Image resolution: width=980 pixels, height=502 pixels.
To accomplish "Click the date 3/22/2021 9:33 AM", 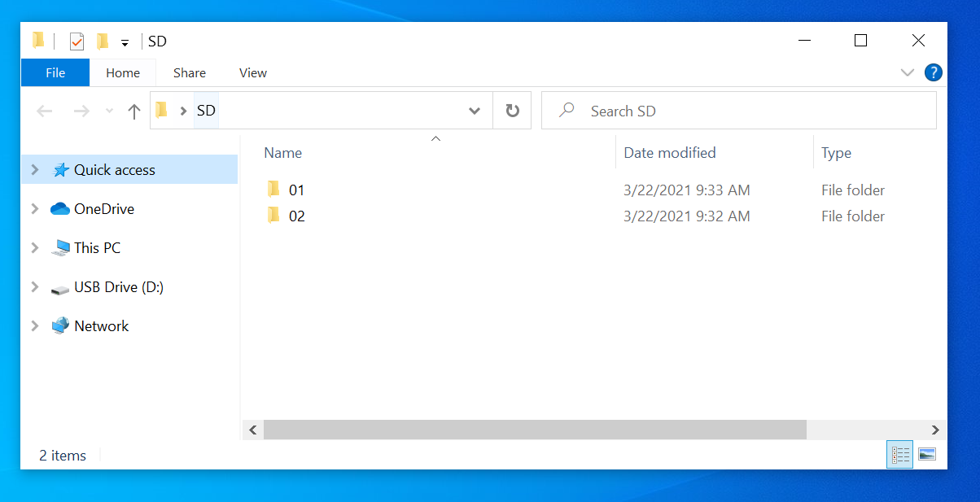I will click(687, 190).
